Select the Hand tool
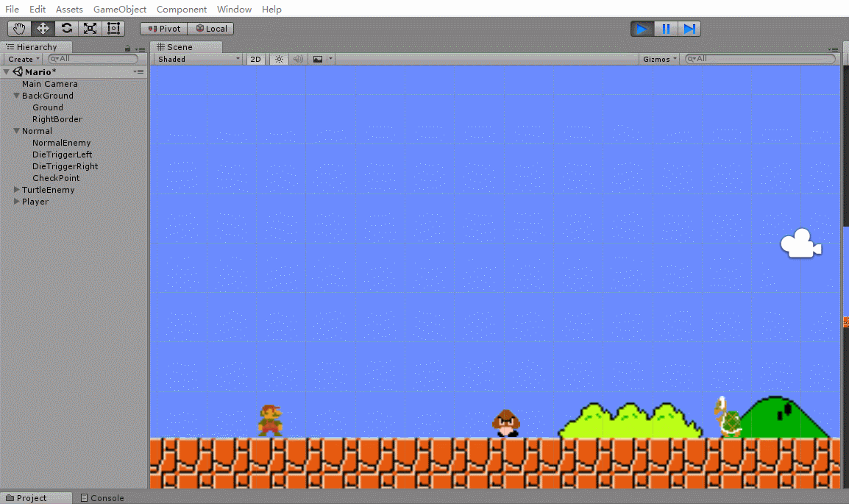The image size is (849, 504). point(19,29)
